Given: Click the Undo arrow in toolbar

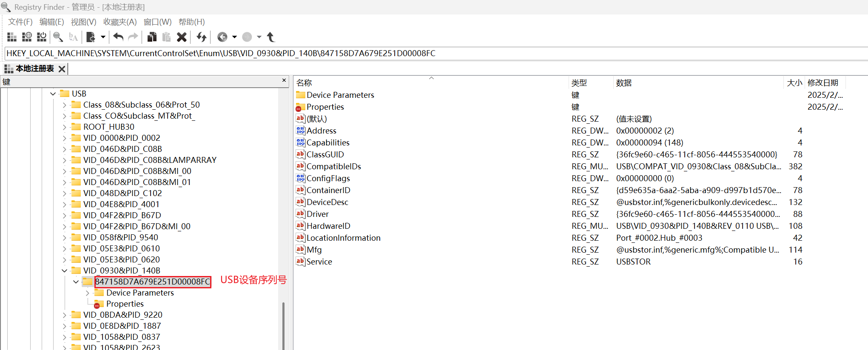Looking at the screenshot, I should click(118, 37).
